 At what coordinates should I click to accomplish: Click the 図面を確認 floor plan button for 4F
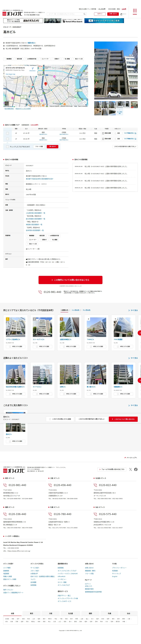(x=107, y=133)
